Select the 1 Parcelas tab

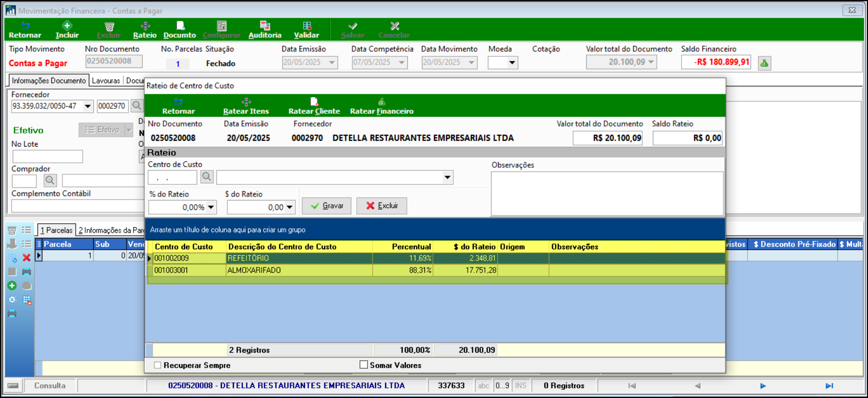56,230
